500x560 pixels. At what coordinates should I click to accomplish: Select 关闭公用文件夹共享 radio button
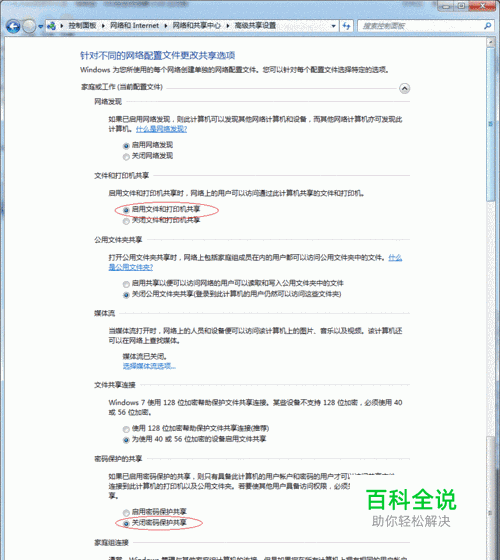pyautogui.click(x=126, y=295)
